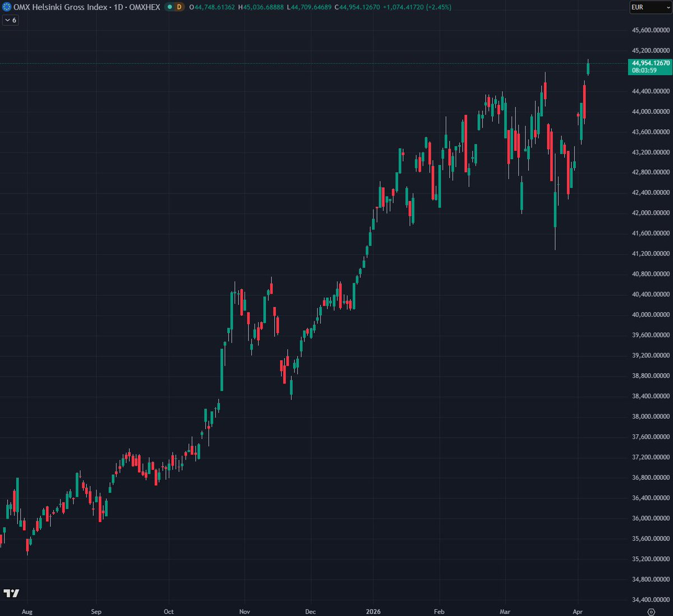Click the orange D delayed-data badge
This screenshot has height=616, width=673.
tap(179, 7)
